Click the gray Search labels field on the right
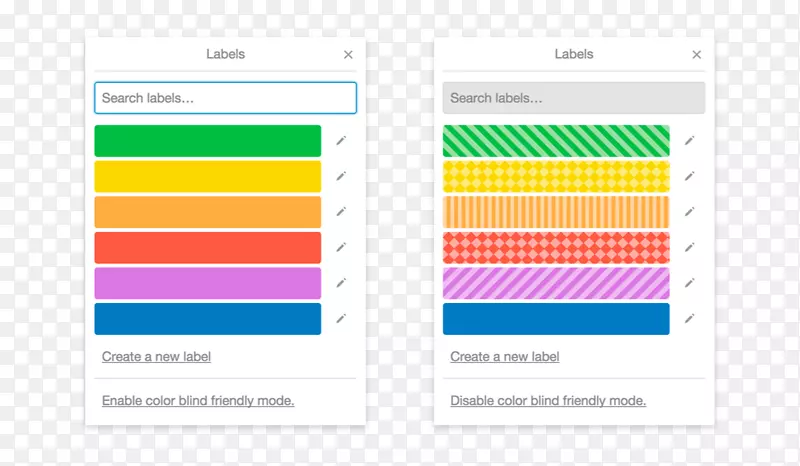 click(x=573, y=98)
